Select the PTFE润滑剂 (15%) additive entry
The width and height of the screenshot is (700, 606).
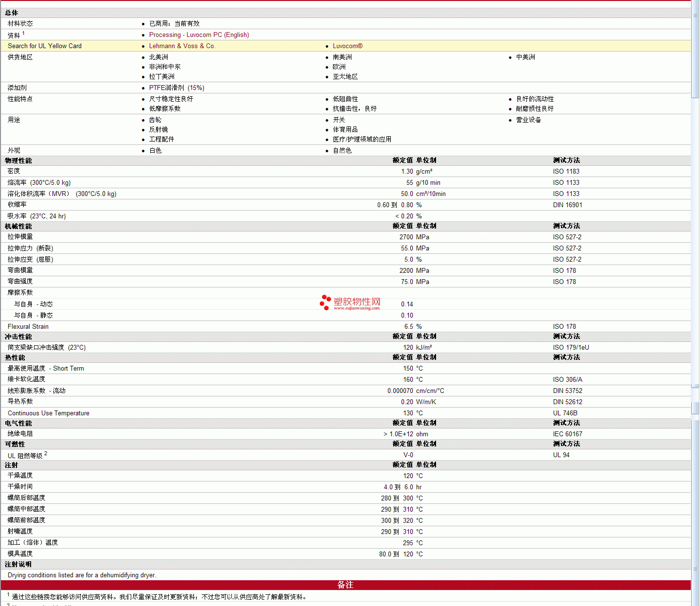click(176, 88)
